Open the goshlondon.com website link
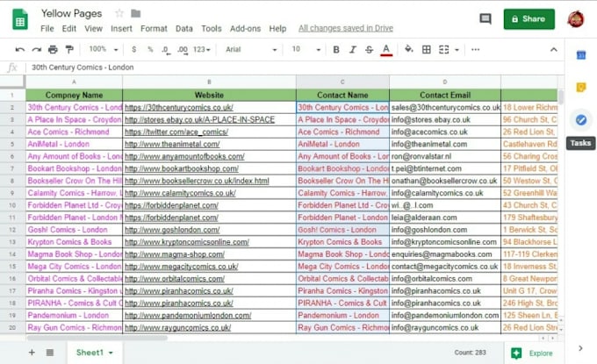This screenshot has width=597, height=364. [x=172, y=230]
